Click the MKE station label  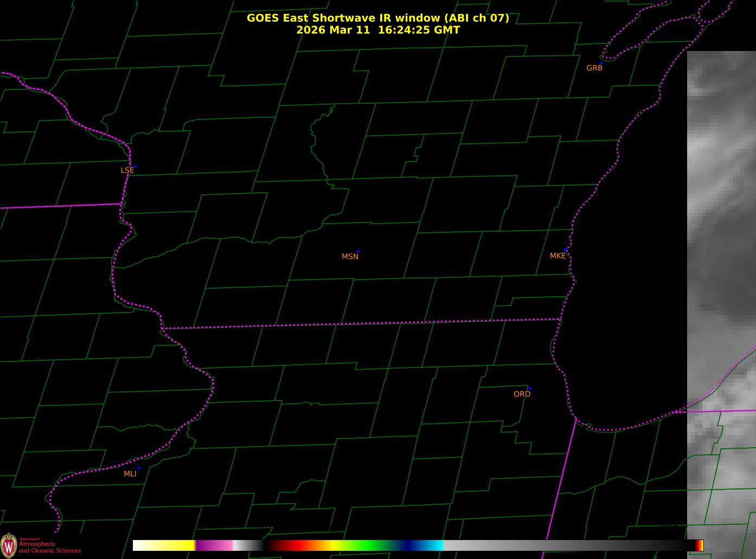click(558, 256)
